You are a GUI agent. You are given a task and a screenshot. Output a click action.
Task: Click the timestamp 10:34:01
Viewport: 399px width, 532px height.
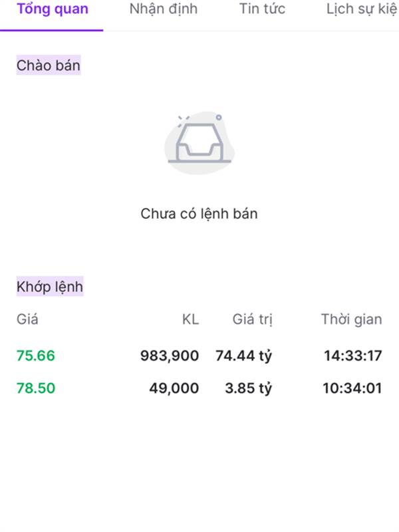coord(352,388)
